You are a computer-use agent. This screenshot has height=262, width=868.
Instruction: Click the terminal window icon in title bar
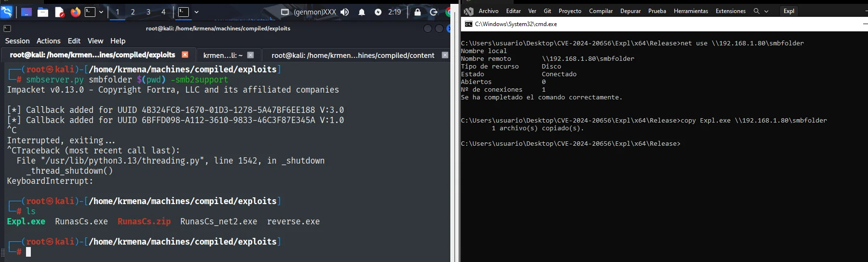coord(7,28)
